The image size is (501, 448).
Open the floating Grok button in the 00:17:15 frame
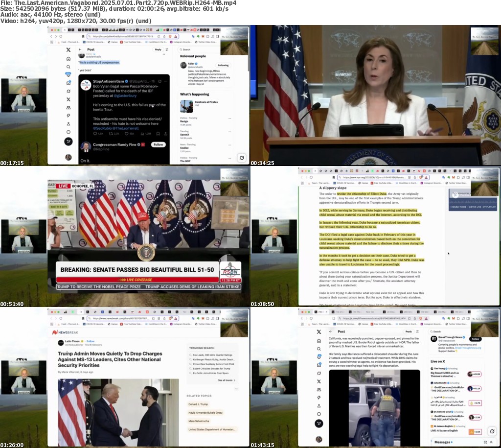coord(242,158)
